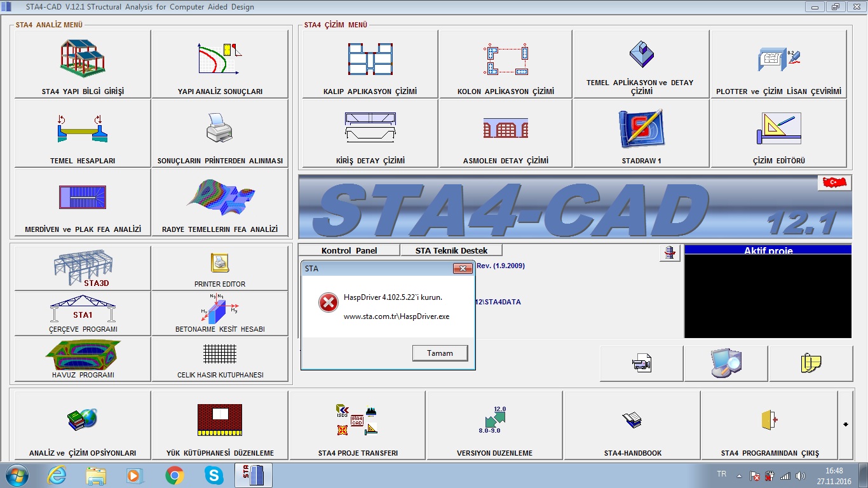Exit via STA4 Programından Çıkış
The width and height of the screenshot is (868, 488).
point(770,424)
